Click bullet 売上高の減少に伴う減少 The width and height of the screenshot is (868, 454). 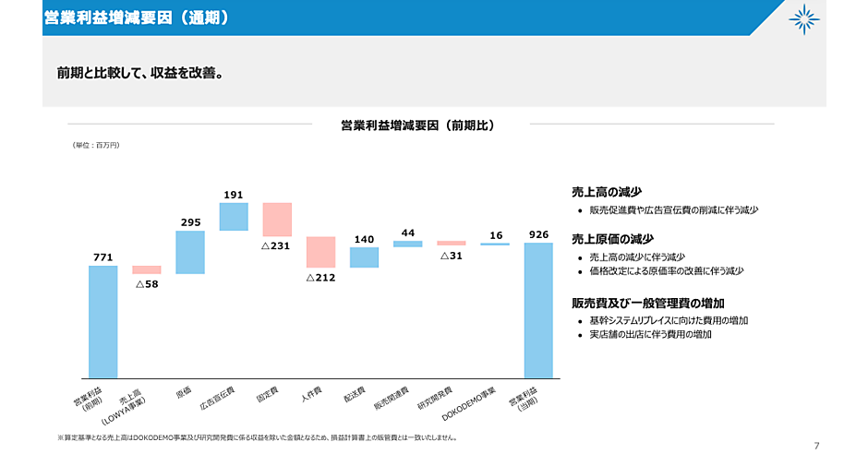(x=637, y=257)
